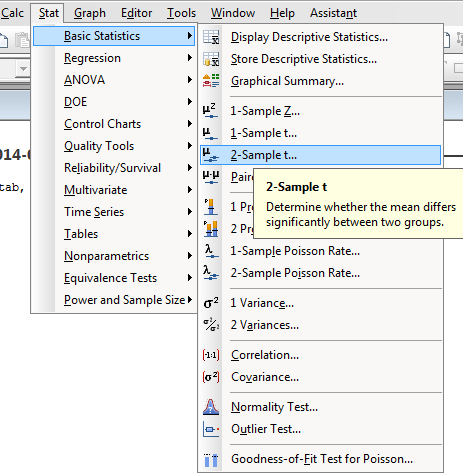
Task: Click the Display Descriptive Statistics icon
Action: (x=211, y=37)
